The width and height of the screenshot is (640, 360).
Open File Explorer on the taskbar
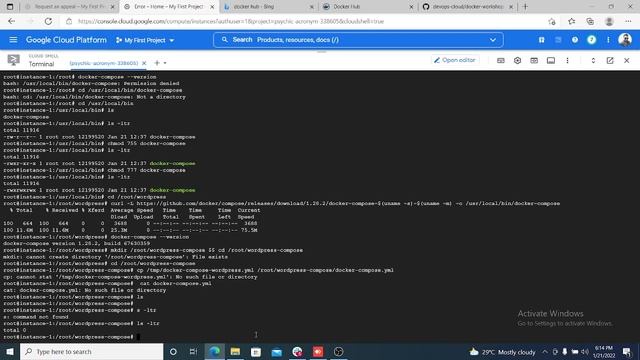pyautogui.click(x=235, y=351)
